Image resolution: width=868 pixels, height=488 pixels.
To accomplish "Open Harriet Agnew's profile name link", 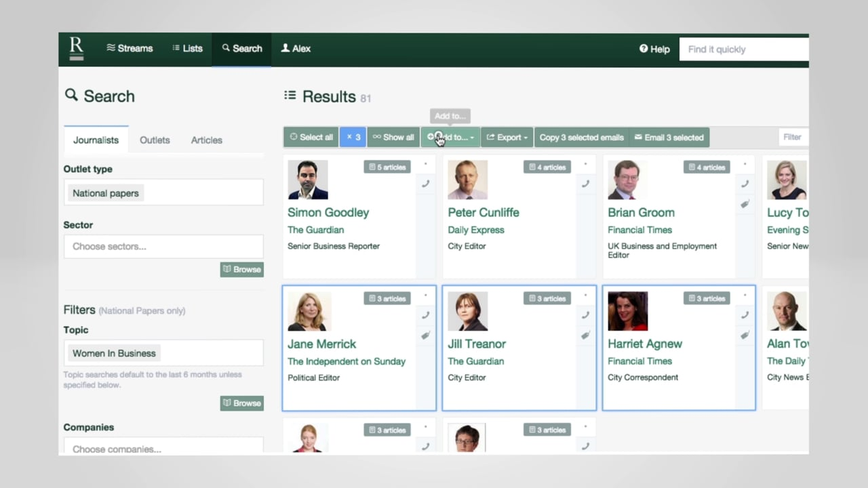I will pyautogui.click(x=645, y=344).
